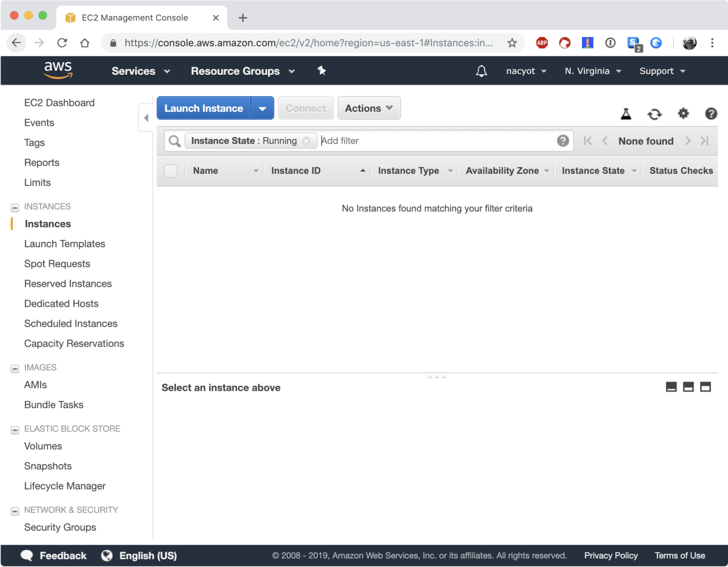Open Capacity Reservations in sidebar
Image resolution: width=728 pixels, height=567 pixels.
74,344
